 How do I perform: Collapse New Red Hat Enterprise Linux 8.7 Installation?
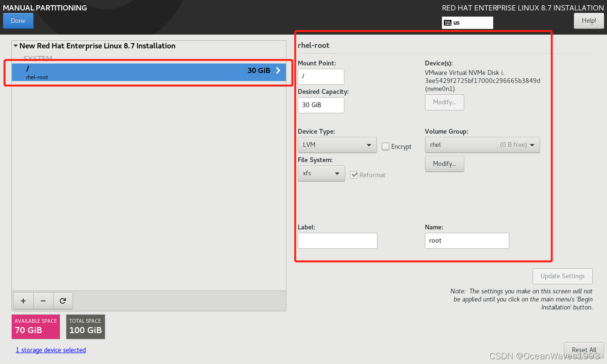[x=16, y=46]
